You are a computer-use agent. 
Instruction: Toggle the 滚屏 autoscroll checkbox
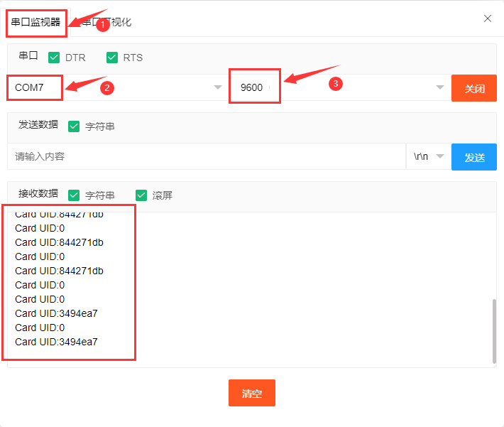tap(141, 195)
